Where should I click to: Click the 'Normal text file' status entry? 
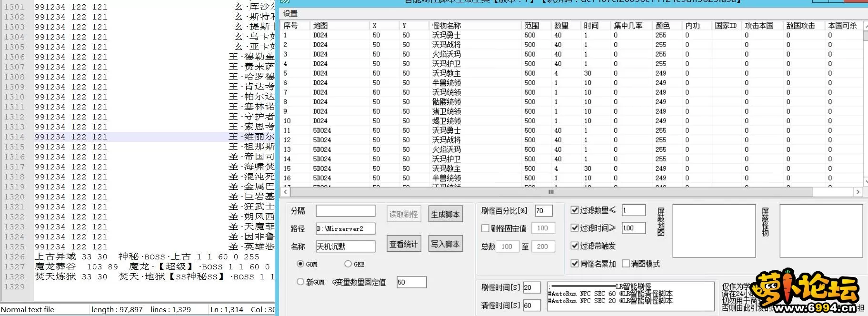pyautogui.click(x=28, y=309)
